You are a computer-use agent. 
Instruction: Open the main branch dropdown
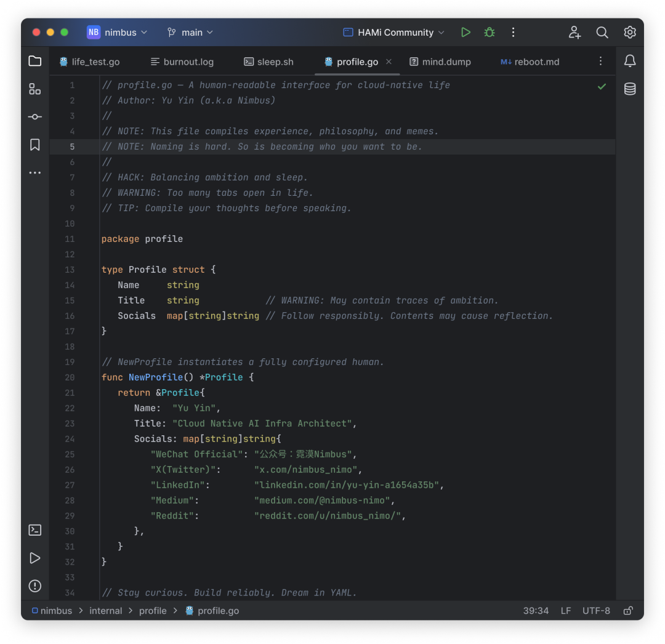(x=190, y=32)
